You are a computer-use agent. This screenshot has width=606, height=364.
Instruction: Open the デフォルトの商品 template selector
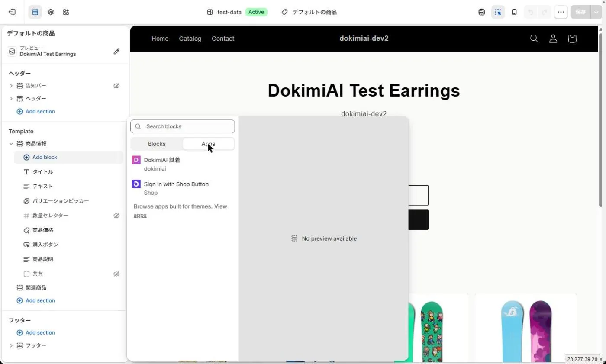(x=309, y=12)
